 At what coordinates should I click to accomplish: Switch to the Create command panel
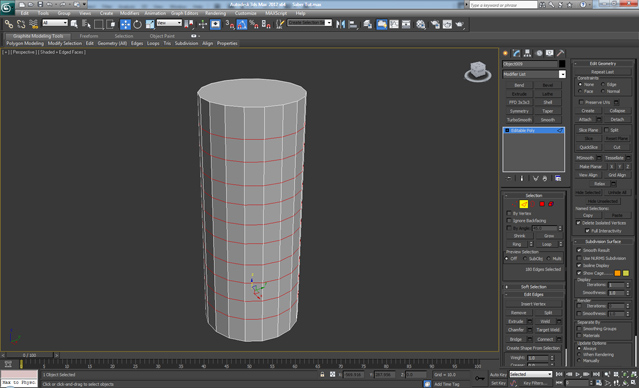pos(506,53)
